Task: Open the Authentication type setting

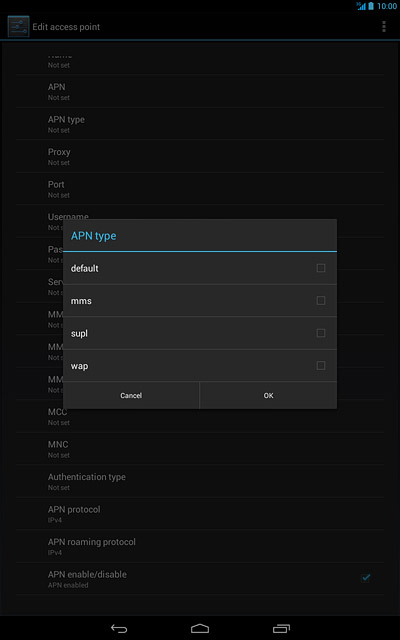Action: tap(200, 481)
